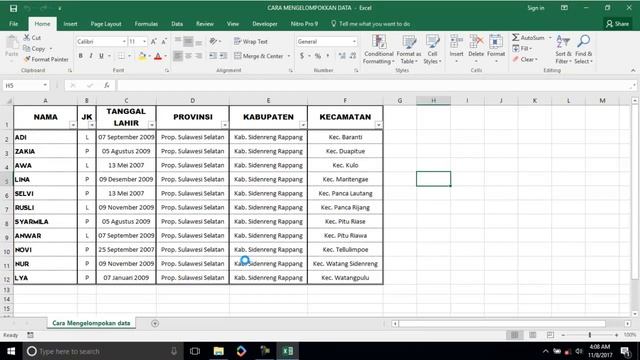Add a new sheet with plus button

point(155,323)
